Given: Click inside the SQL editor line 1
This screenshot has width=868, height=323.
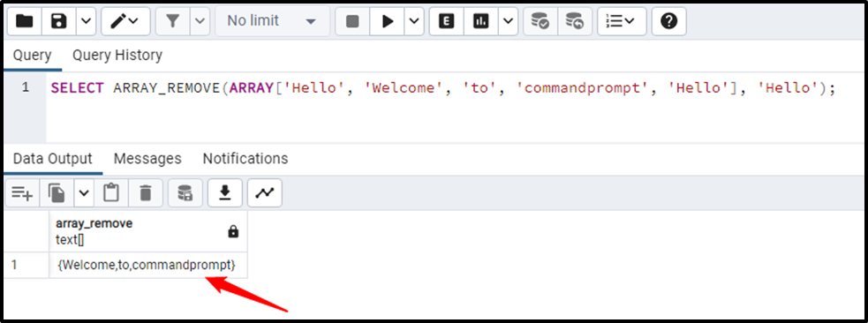Looking at the screenshot, I should tap(443, 88).
